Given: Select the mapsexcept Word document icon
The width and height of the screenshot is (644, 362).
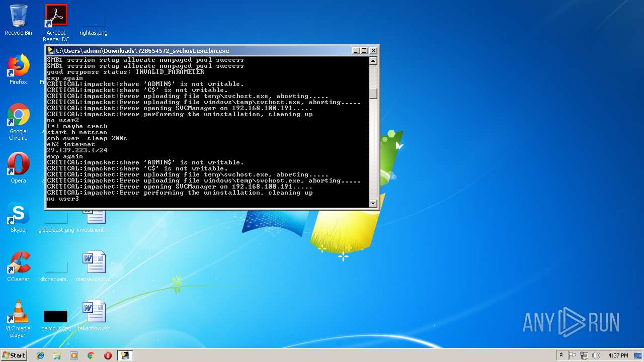Looking at the screenshot, I should [x=94, y=266].
